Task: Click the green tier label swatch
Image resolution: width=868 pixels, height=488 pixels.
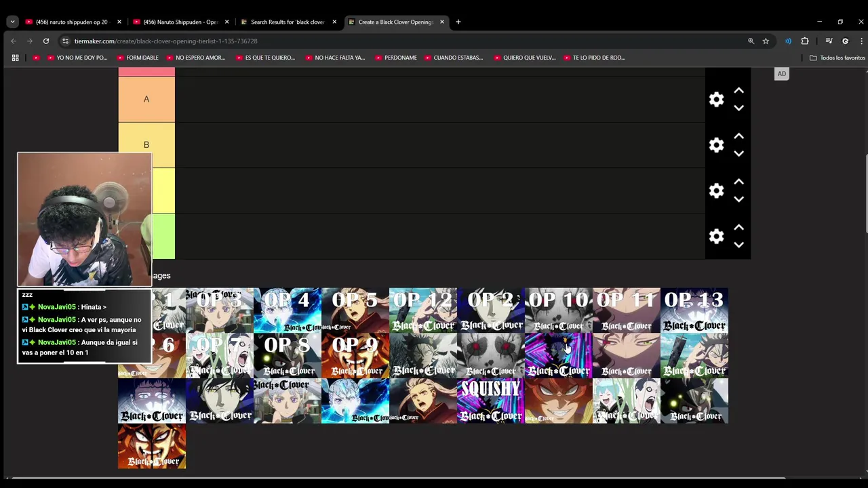Action: pyautogui.click(x=163, y=236)
